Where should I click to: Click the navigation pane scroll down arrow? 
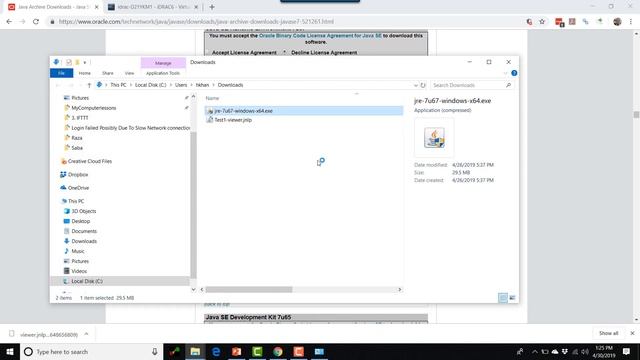(193, 289)
